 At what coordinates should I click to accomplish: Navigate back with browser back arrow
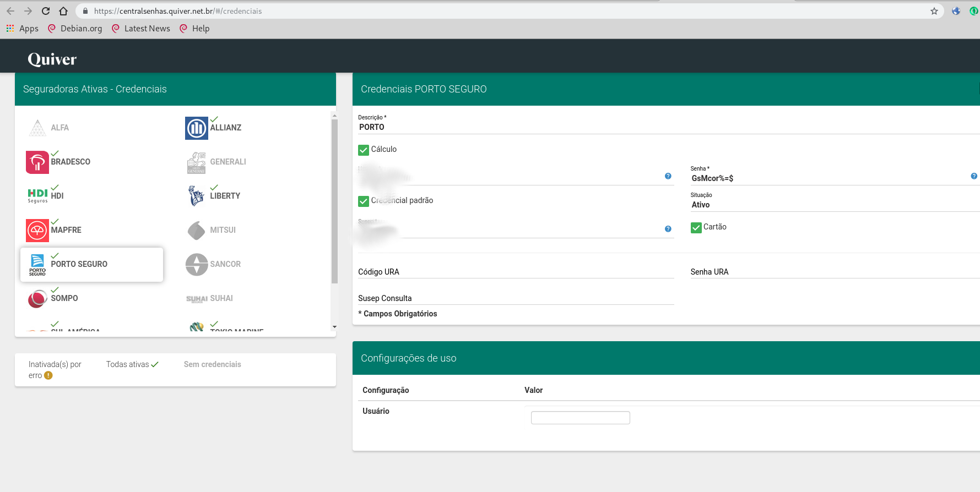coord(10,11)
